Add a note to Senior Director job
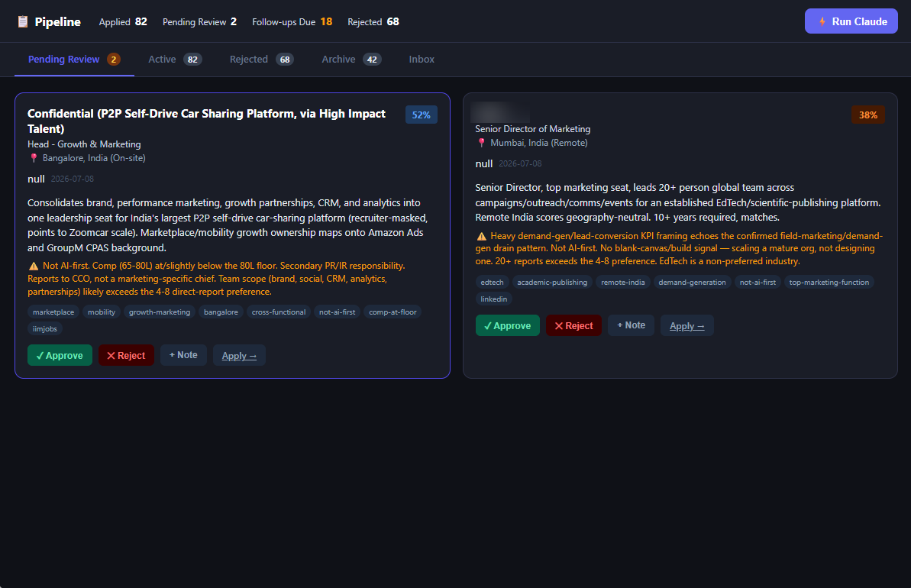This screenshot has height=588, width=911. pos(631,325)
